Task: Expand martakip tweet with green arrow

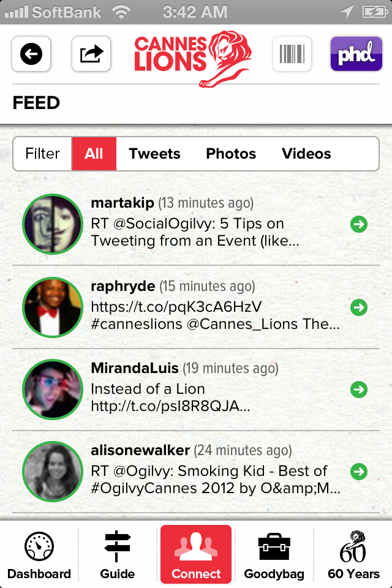Action: point(359,224)
